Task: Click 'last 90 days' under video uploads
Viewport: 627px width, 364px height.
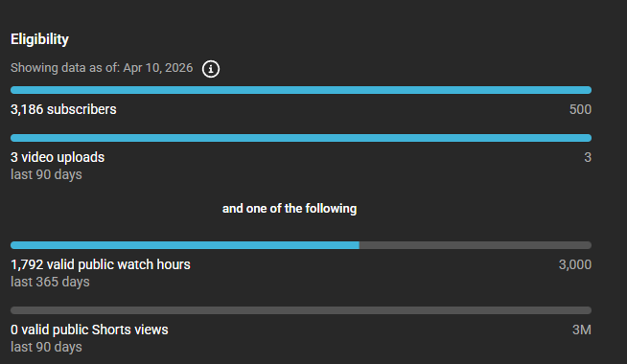Action: [46, 174]
